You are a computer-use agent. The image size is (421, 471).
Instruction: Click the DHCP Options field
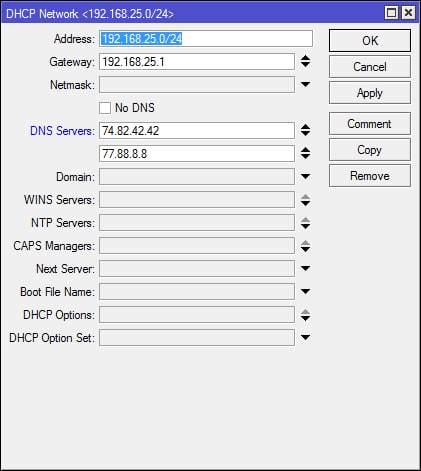tap(197, 315)
